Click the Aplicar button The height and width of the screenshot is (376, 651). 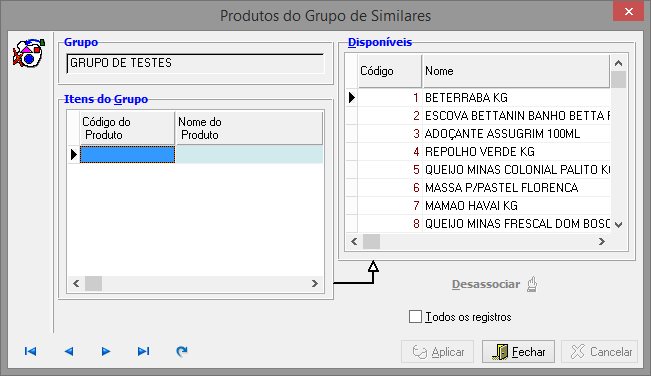438,352
